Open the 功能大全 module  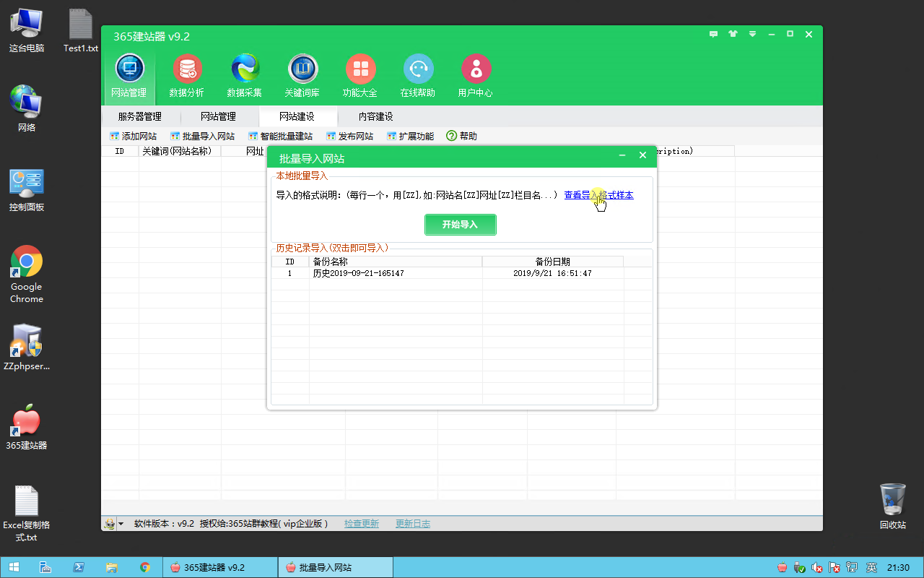coord(360,77)
